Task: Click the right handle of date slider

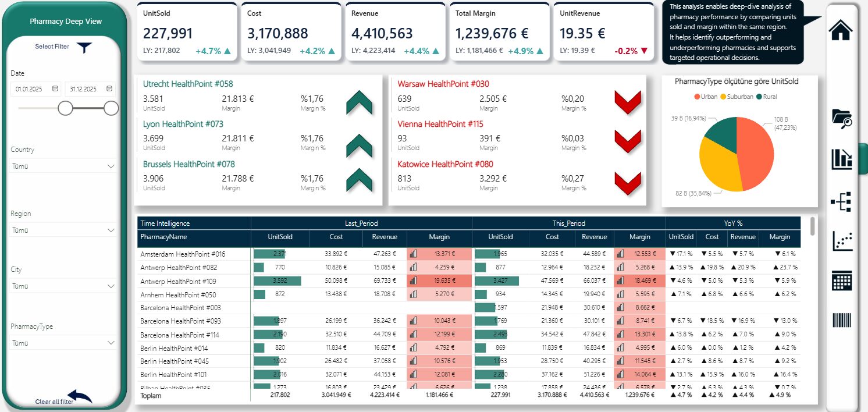Action: click(111, 108)
